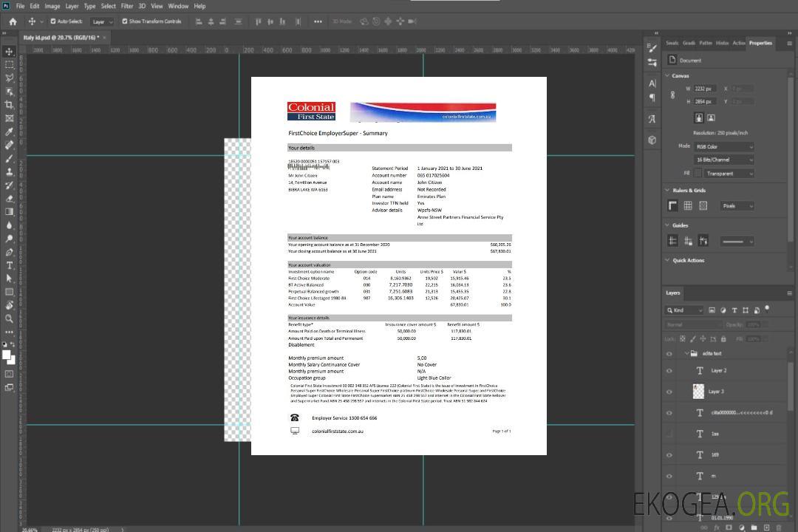The width and height of the screenshot is (798, 532).
Task: Open the Window menu
Action: click(x=178, y=6)
